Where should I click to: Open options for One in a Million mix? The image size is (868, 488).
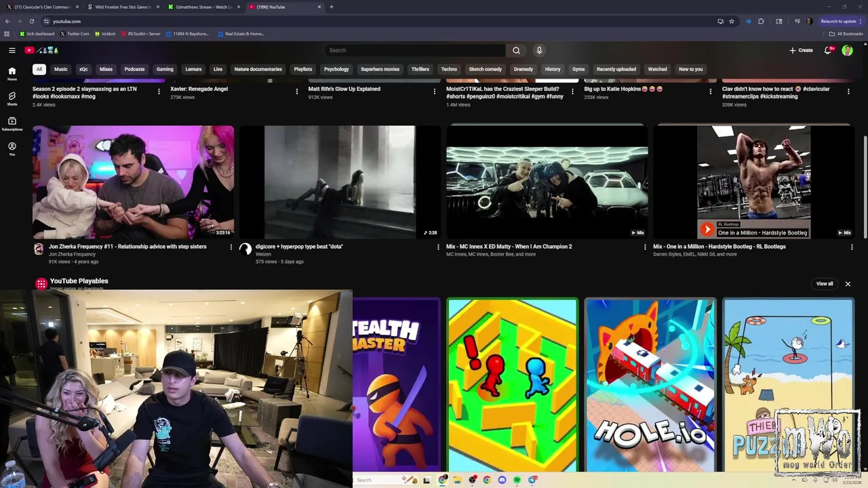click(x=852, y=247)
